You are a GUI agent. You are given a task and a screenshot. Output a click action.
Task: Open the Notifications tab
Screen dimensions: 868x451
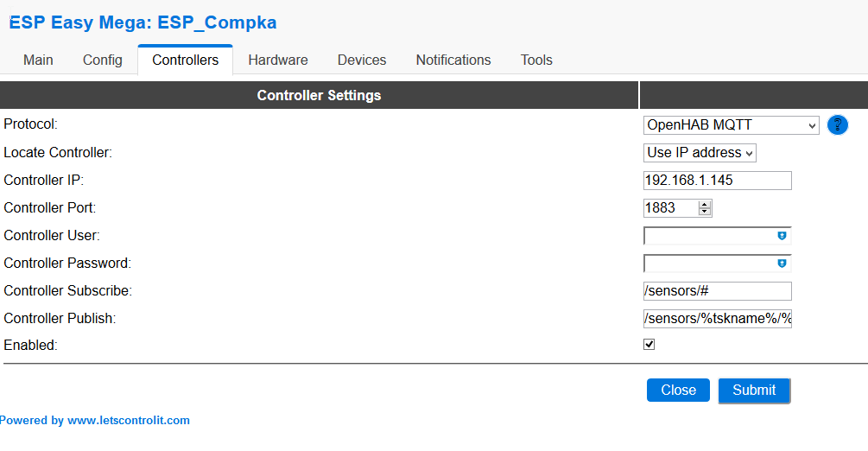(453, 60)
